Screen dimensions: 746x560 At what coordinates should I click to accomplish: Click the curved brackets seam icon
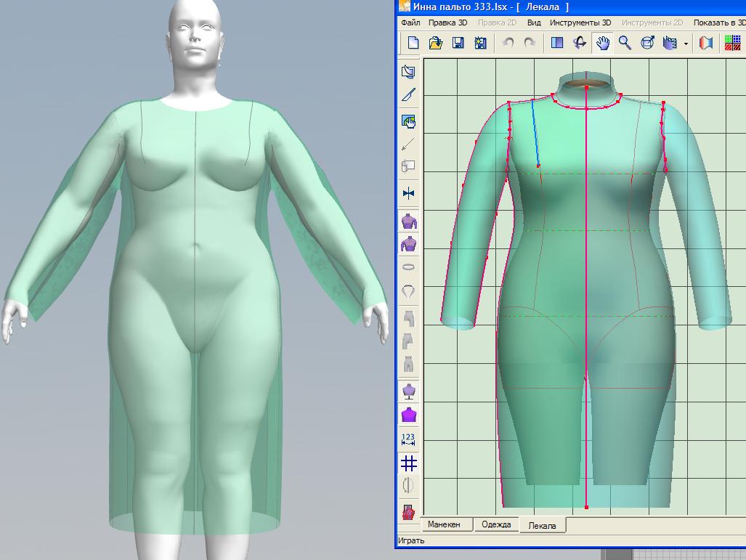tap(408, 485)
